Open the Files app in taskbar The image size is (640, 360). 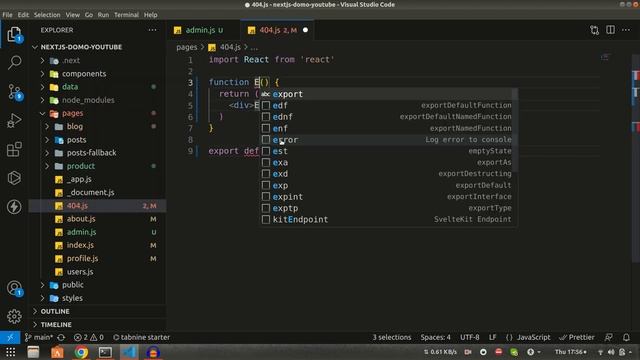33,352
